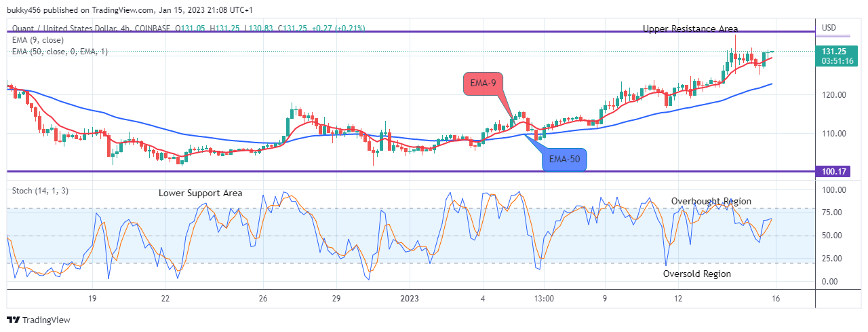Click the 2023 date label on time axis
868x332 pixels.
click(410, 298)
